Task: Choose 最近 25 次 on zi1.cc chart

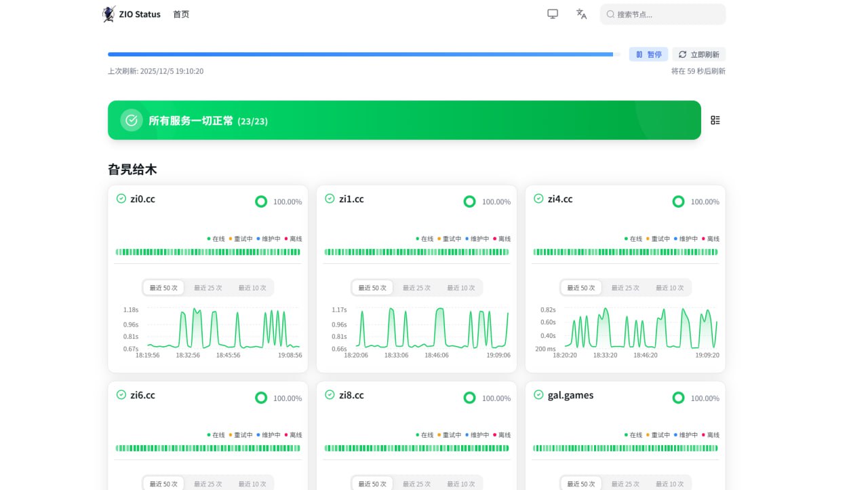Action: tap(417, 288)
